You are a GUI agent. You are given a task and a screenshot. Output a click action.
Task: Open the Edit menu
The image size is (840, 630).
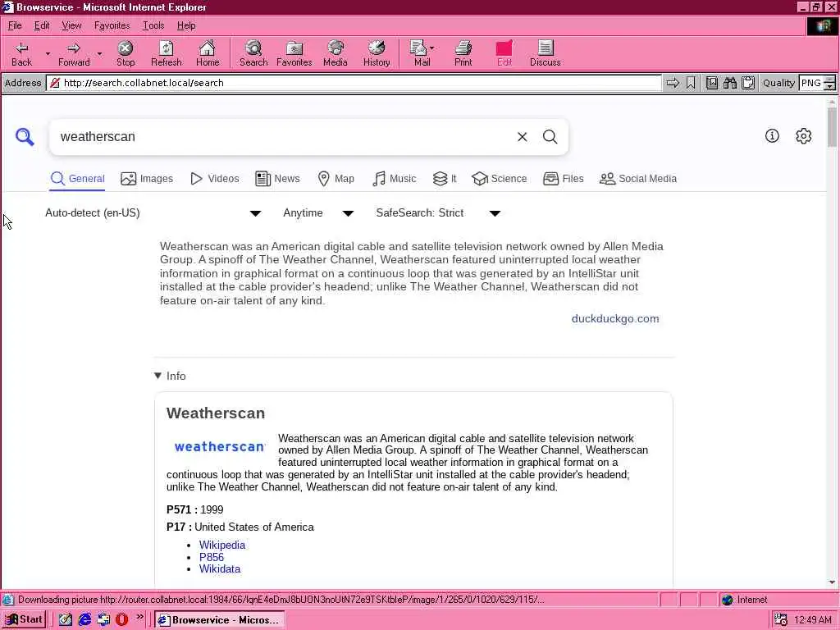pos(42,25)
